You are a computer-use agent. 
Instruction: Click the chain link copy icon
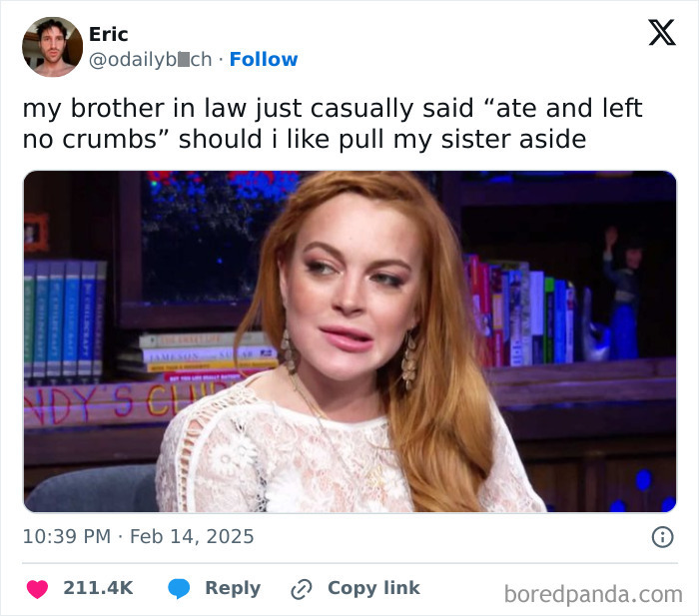pos(302,589)
